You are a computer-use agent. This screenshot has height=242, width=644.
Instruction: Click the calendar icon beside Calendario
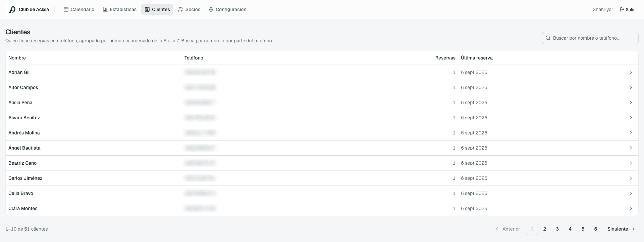pyautogui.click(x=66, y=9)
